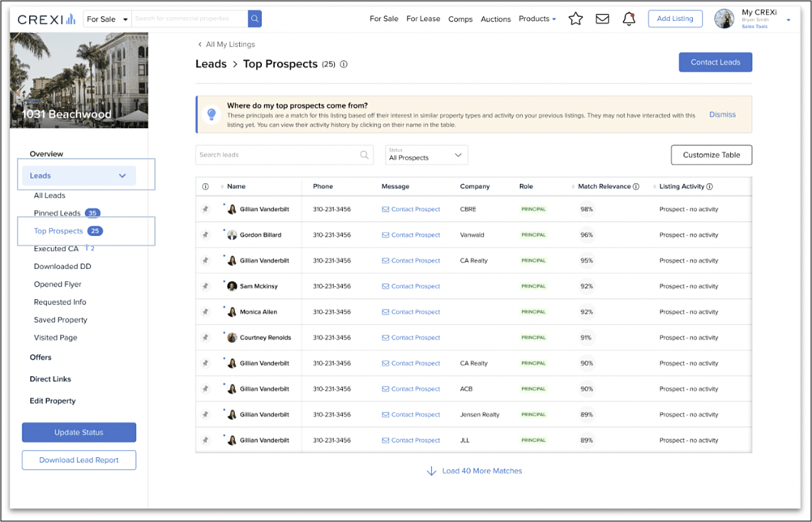
Task: Click the Search leads input field
Action: click(x=284, y=155)
